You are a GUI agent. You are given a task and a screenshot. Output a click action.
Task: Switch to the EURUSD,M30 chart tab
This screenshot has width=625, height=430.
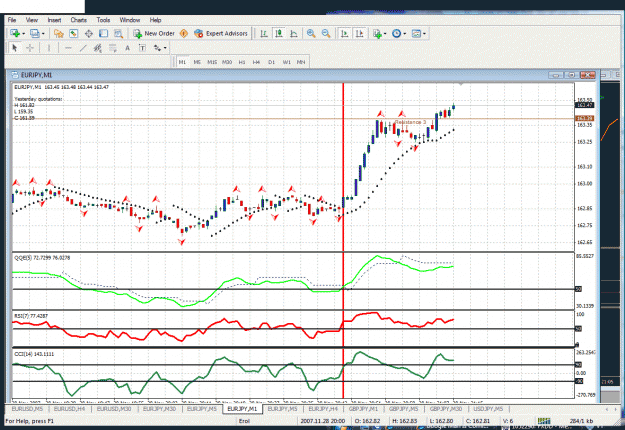point(114,409)
